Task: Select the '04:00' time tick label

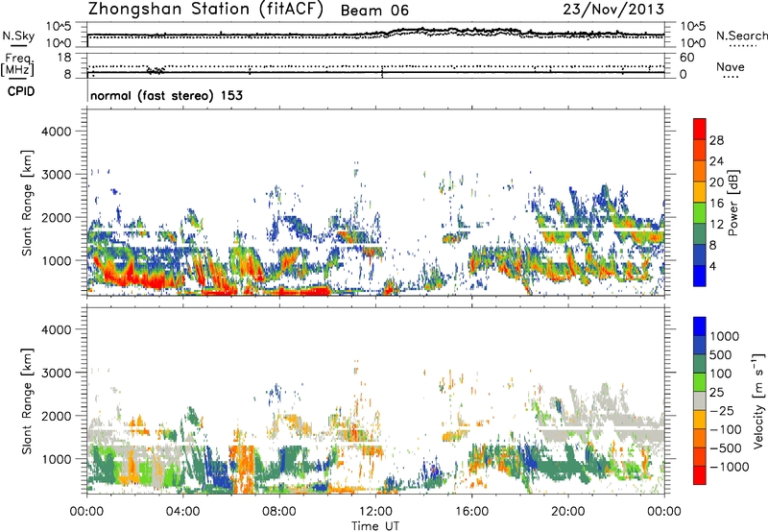Action: point(182,512)
